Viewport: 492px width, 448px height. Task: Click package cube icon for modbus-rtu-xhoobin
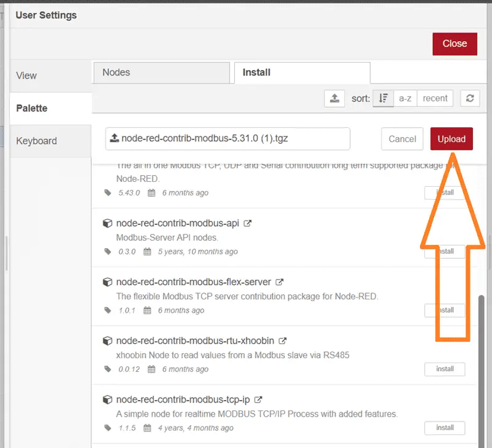coord(107,341)
